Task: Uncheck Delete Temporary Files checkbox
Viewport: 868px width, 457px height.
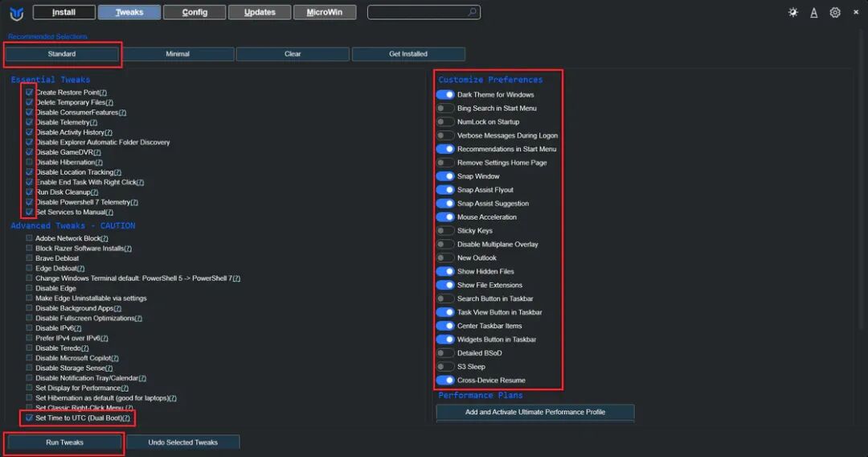Action: point(29,102)
